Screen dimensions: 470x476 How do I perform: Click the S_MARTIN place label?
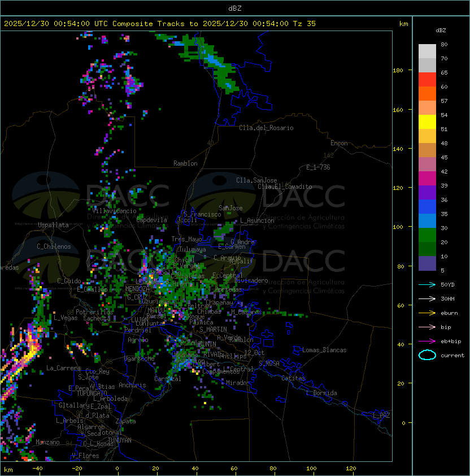tap(213, 330)
